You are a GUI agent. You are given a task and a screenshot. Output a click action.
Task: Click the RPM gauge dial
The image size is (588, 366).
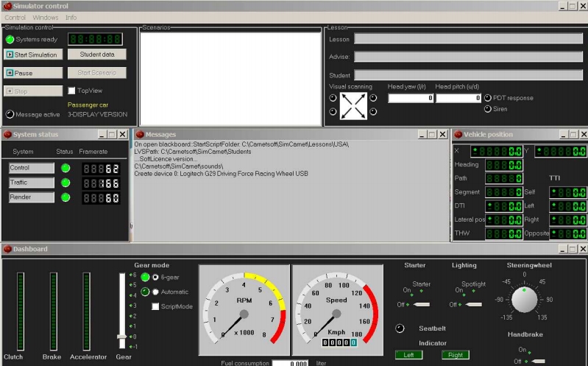pos(244,311)
